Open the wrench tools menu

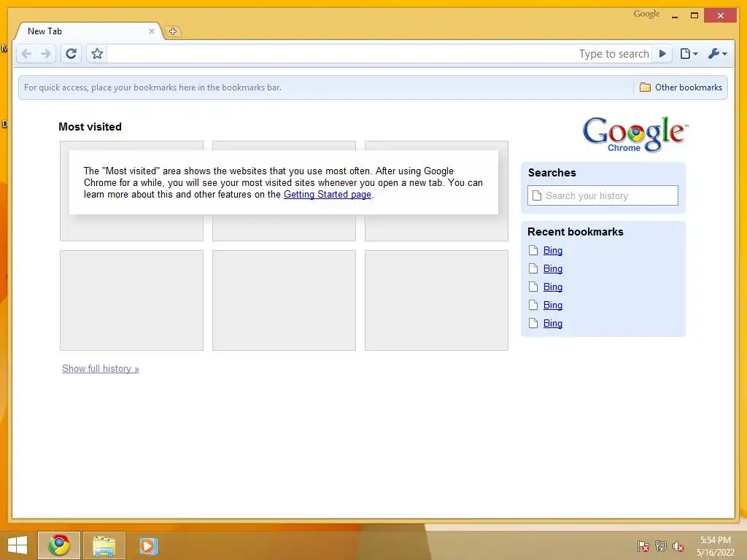point(718,54)
